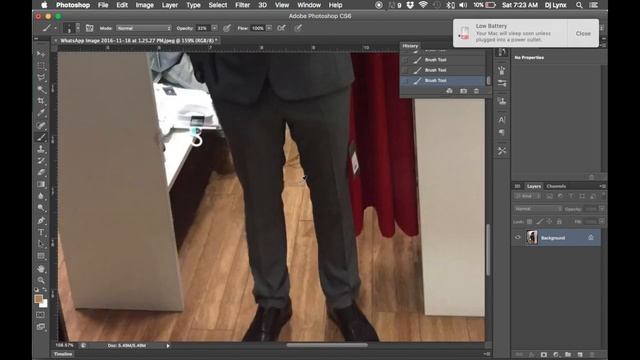
Task: Click the background color swatch
Action: 44,304
